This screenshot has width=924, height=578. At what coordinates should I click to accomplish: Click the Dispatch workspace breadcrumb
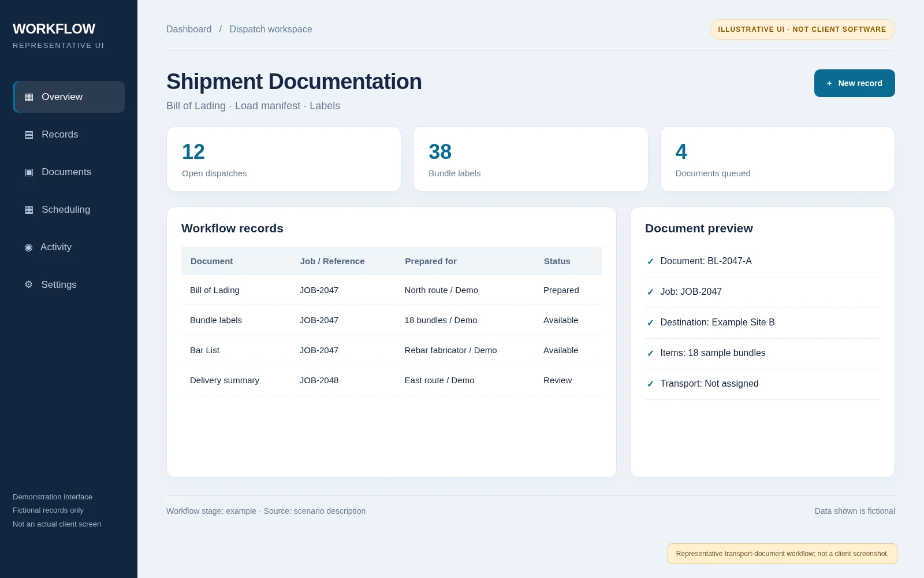[270, 29]
